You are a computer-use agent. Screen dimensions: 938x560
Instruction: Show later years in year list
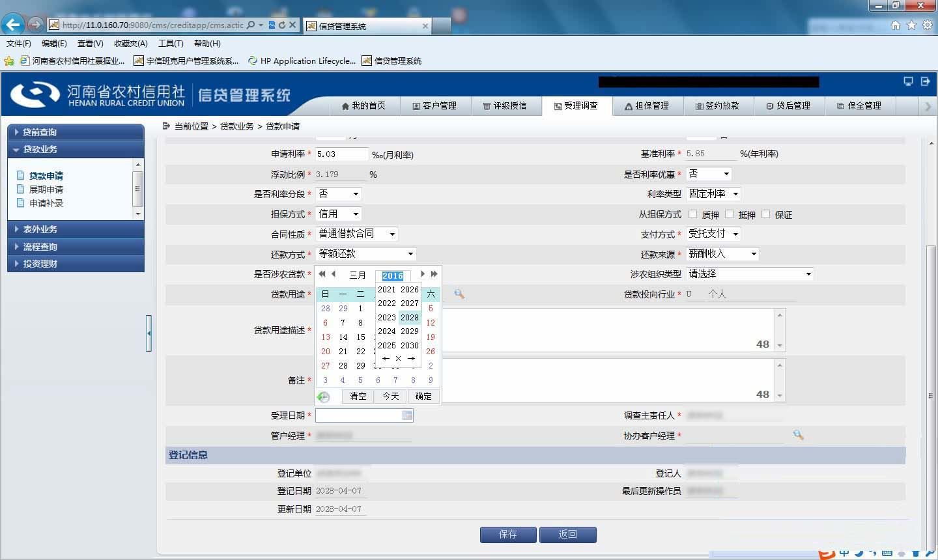tap(411, 359)
